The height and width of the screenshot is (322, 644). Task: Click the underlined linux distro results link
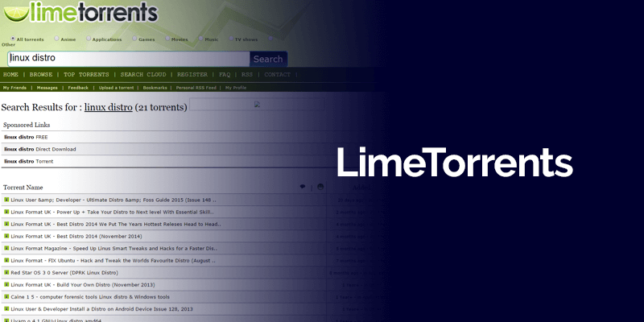(x=109, y=108)
